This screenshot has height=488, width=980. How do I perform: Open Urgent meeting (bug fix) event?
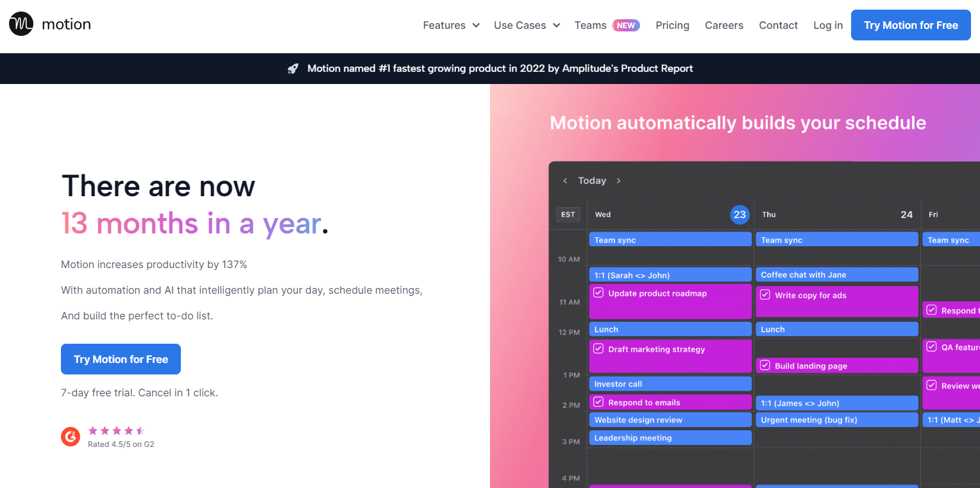pyautogui.click(x=837, y=420)
